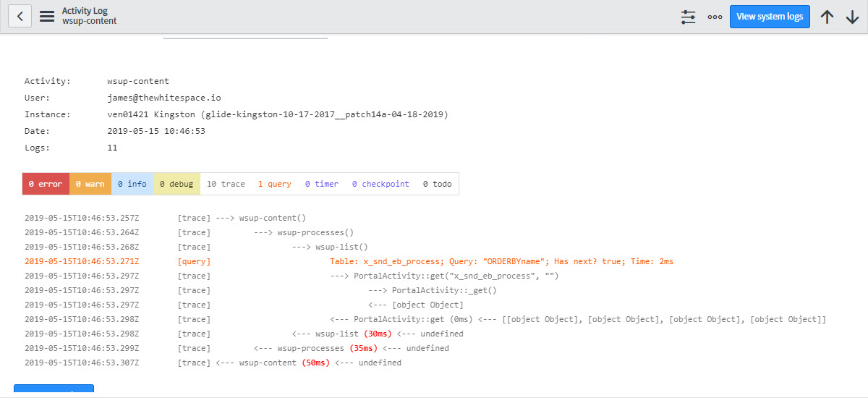Toggle the info log filter
This screenshot has height=398, width=868.
[x=132, y=184]
